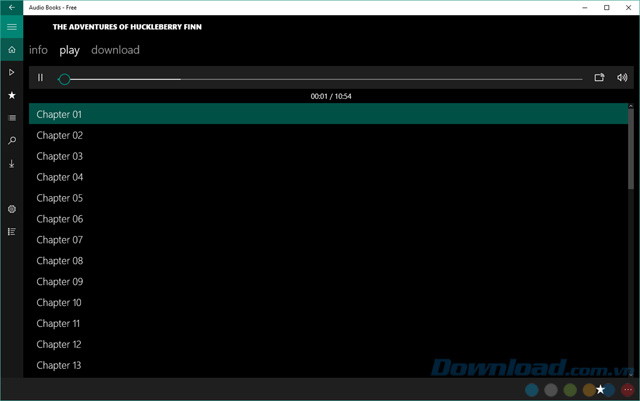Select Chapter 04

pyautogui.click(x=328, y=177)
